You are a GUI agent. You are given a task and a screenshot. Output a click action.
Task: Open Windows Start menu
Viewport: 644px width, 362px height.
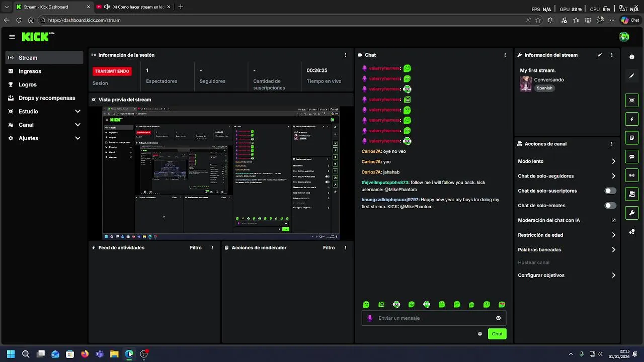11,354
